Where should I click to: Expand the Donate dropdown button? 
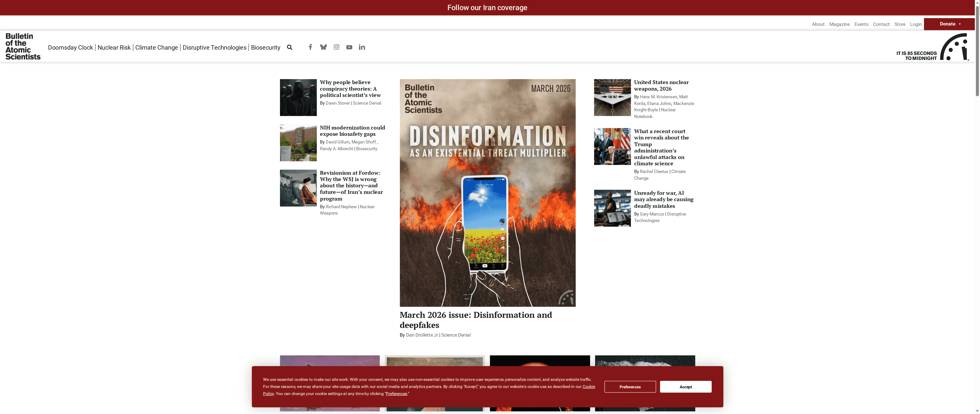click(x=950, y=24)
